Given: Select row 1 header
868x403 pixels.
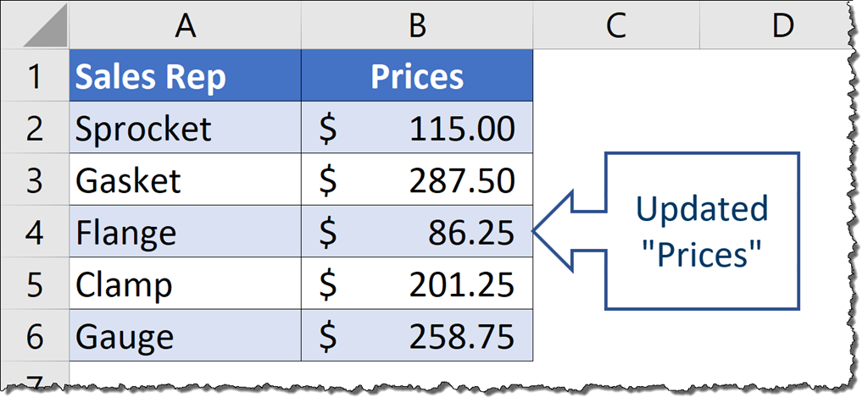Looking at the screenshot, I should pyautogui.click(x=34, y=77).
